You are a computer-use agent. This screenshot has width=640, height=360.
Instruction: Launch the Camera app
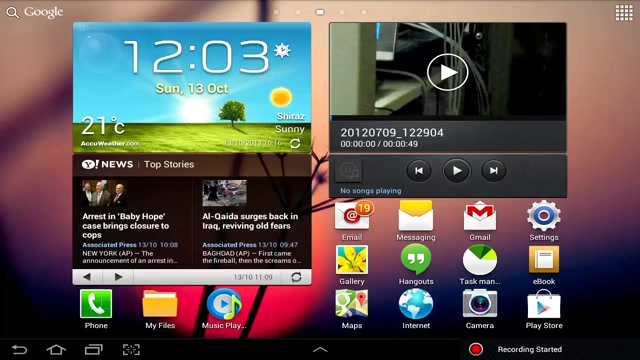(480, 309)
